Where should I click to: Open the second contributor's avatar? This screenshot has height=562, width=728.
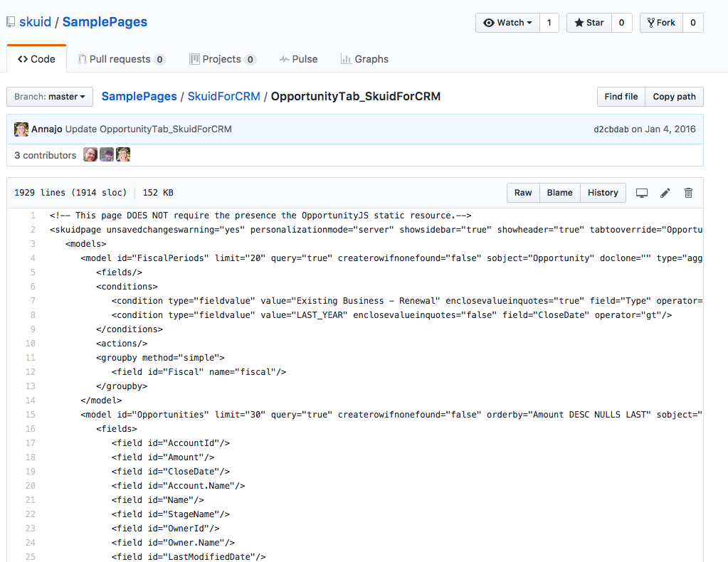(x=107, y=154)
